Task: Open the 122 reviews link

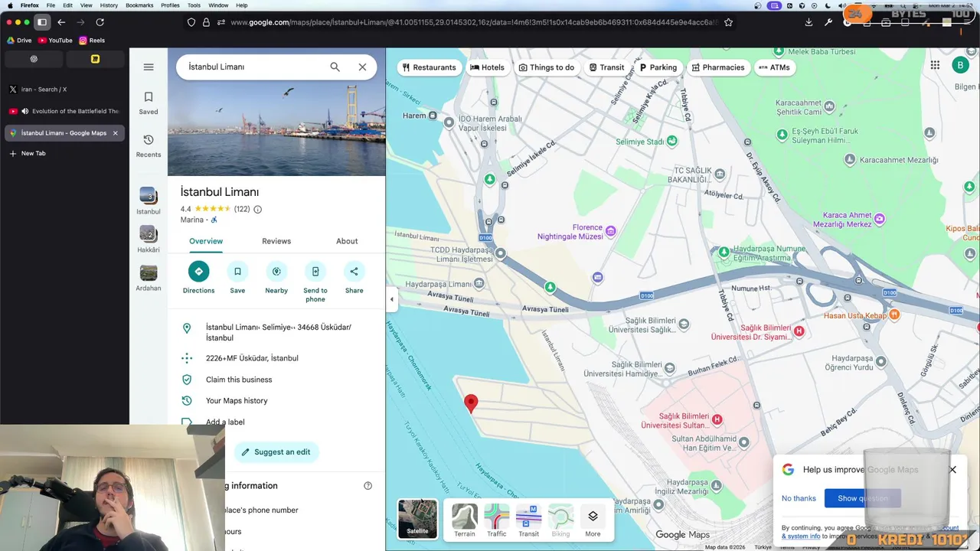Action: [x=242, y=209]
